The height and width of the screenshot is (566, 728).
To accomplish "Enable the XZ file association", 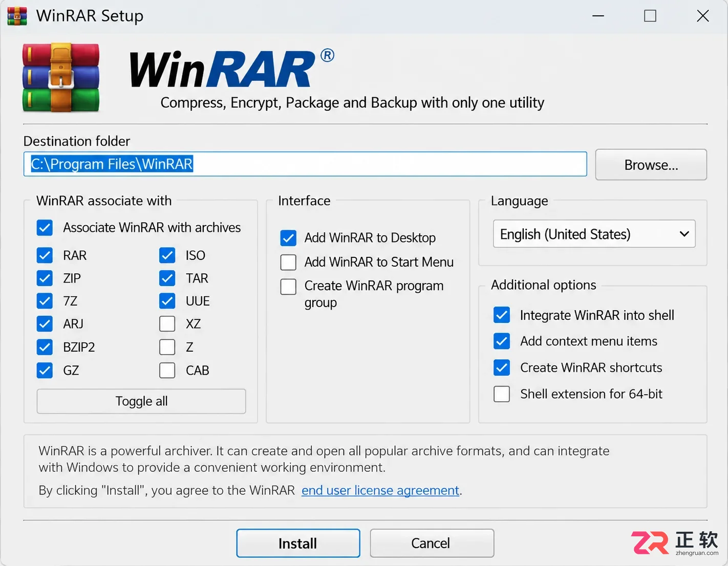I will coord(167,324).
